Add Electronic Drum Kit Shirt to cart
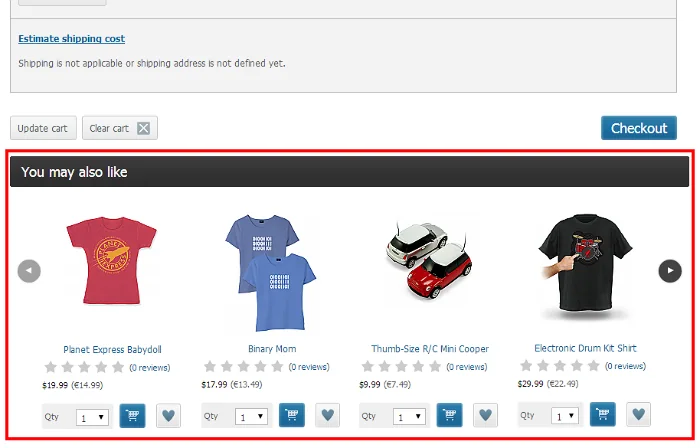 click(603, 414)
